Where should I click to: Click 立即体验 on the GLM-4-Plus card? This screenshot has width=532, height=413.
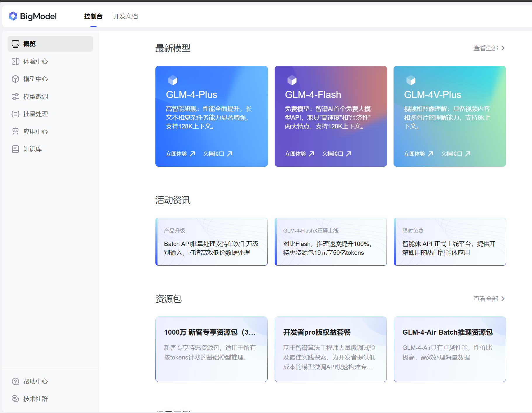pyautogui.click(x=181, y=154)
